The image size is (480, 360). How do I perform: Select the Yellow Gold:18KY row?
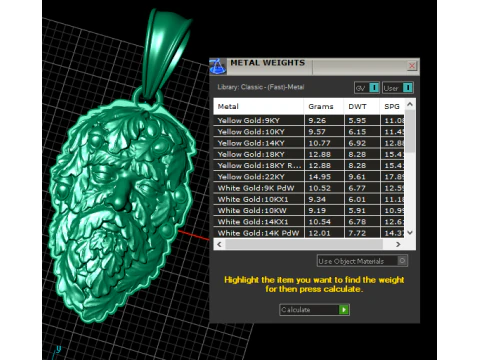tap(309, 154)
